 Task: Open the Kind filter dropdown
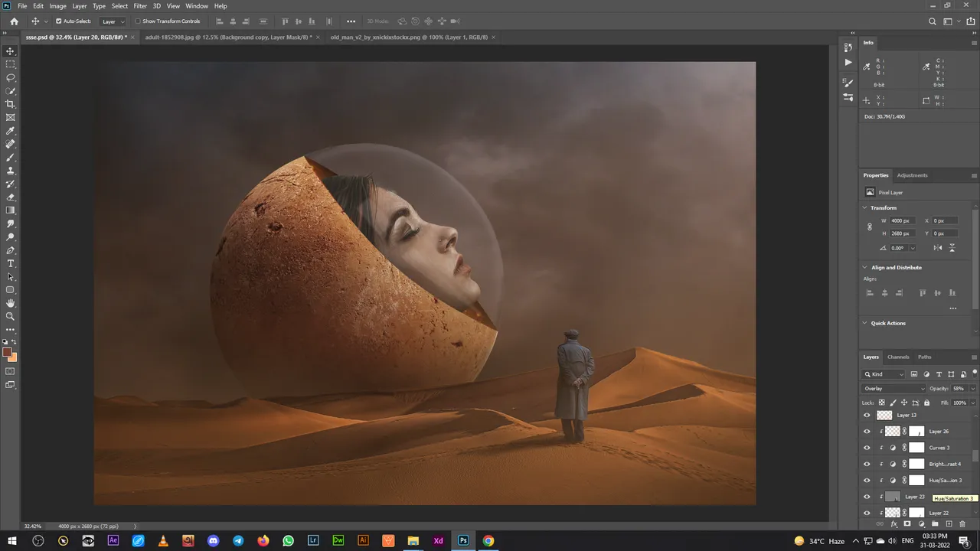(884, 374)
